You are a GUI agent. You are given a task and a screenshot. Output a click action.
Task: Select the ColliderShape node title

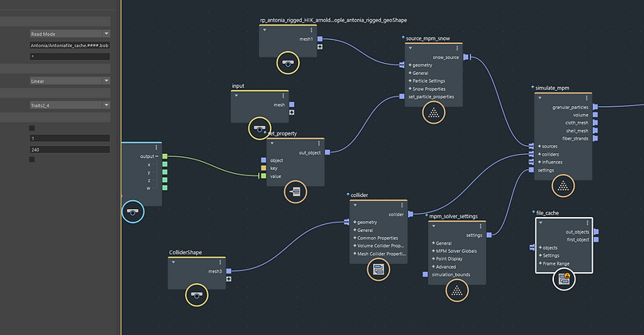coord(185,252)
